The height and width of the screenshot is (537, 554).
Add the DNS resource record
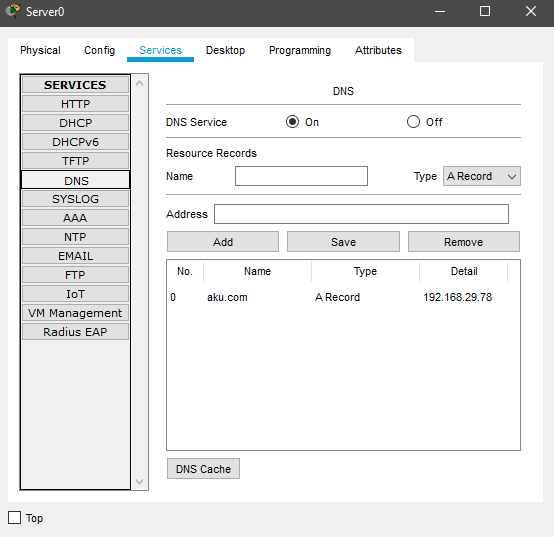[x=223, y=242]
